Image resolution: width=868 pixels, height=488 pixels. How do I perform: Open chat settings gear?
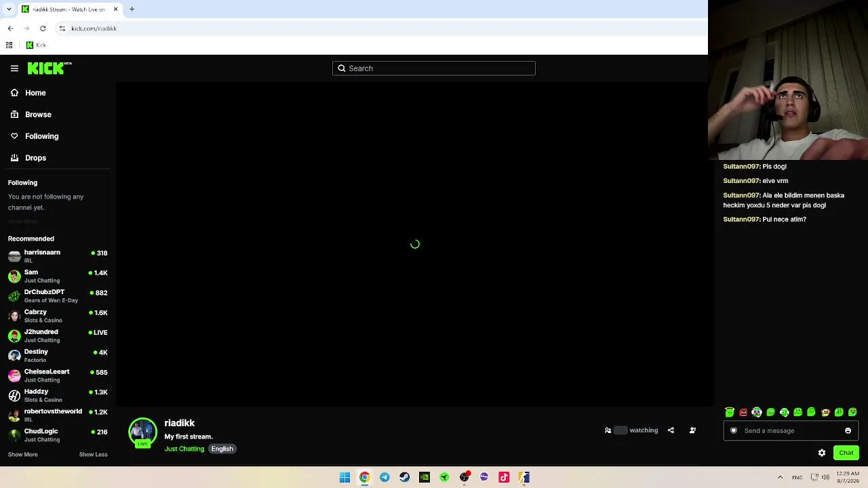[822, 453]
